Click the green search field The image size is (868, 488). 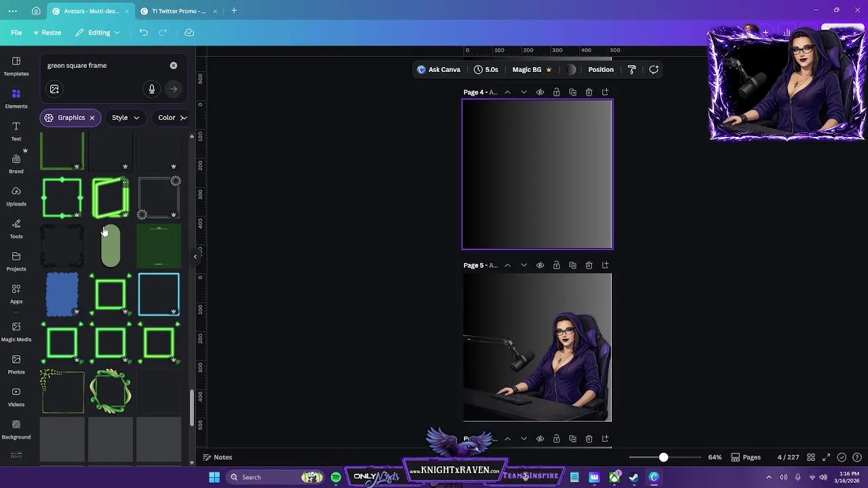click(105, 66)
